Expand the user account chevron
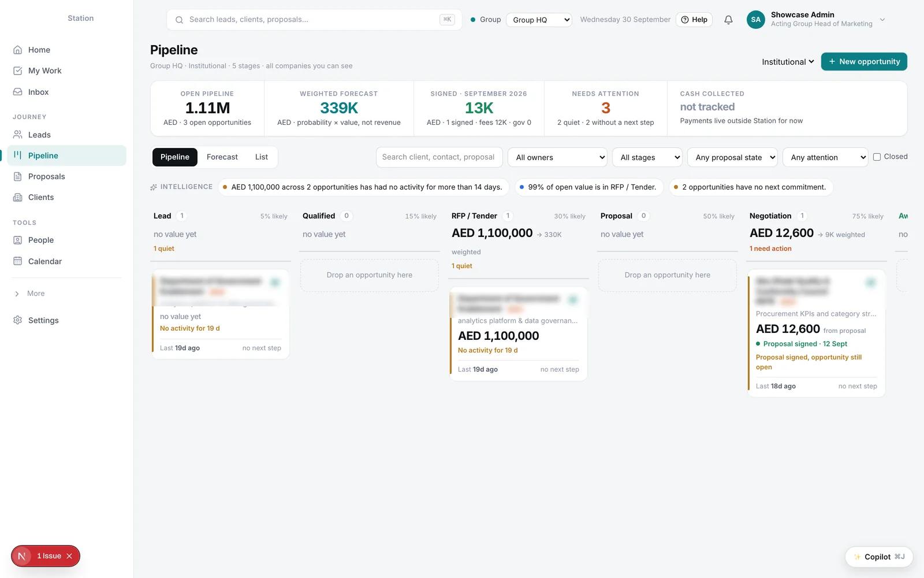Image resolution: width=924 pixels, height=578 pixels. click(882, 20)
